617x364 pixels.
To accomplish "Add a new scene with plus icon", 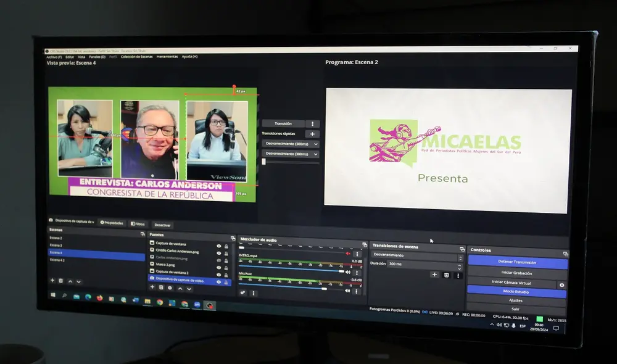I will 52,281.
